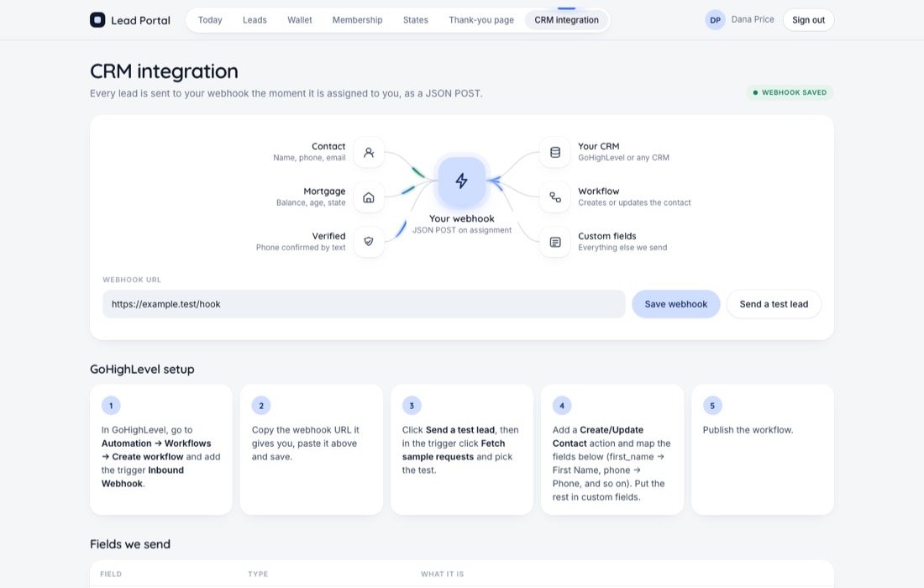Click the Custom fields label text
Image resolution: width=924 pixels, height=588 pixels.
[607, 236]
